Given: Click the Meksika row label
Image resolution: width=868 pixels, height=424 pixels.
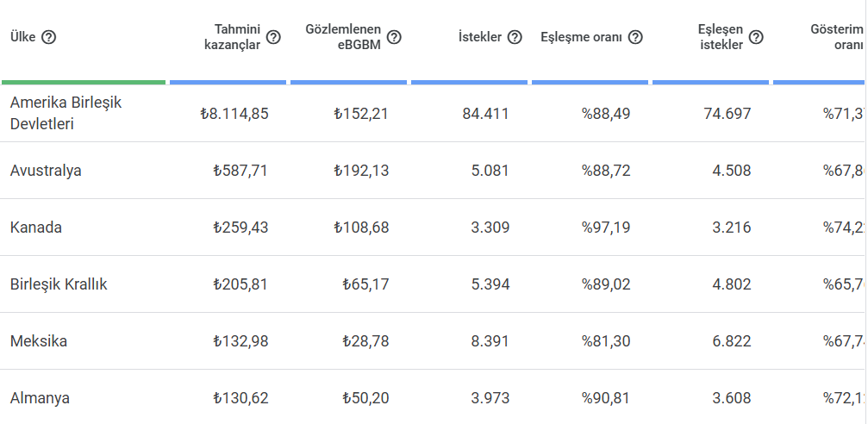Looking at the screenshot, I should 39,341.
